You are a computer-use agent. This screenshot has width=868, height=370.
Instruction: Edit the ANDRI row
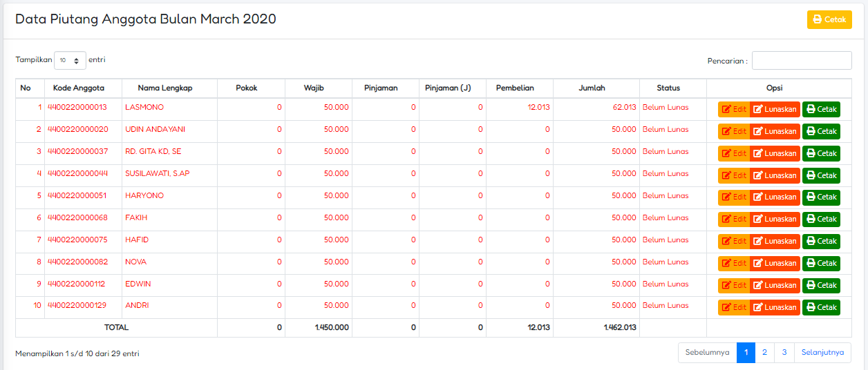point(734,308)
